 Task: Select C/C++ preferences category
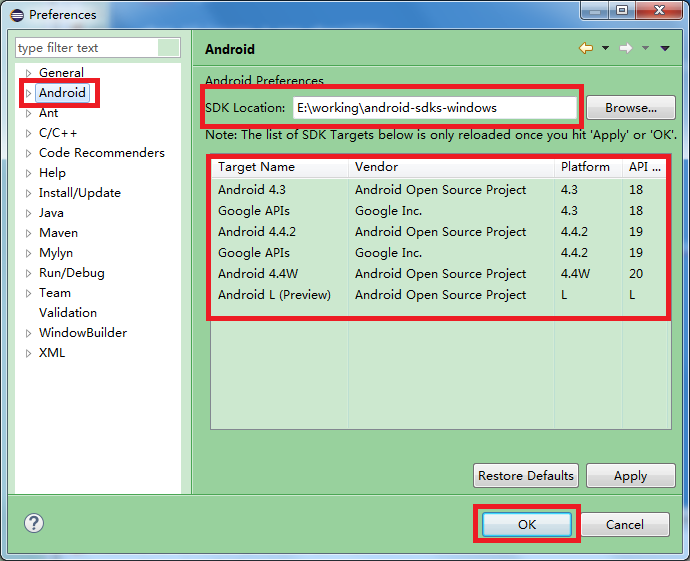pyautogui.click(x=58, y=133)
